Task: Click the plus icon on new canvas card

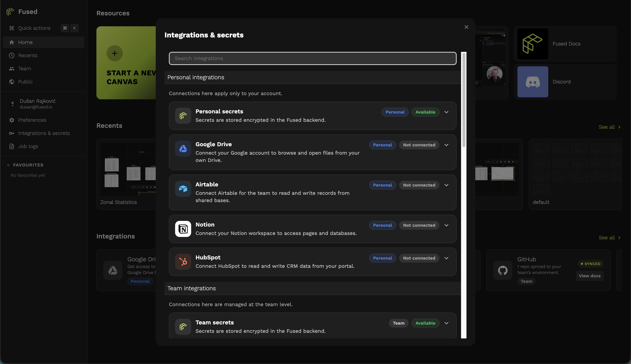Action: pyautogui.click(x=114, y=53)
